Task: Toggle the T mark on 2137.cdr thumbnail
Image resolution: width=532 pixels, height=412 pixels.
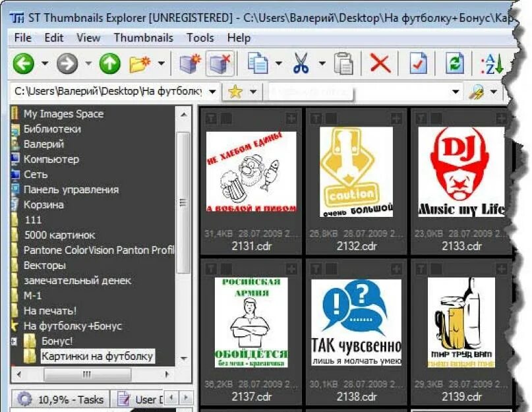Action: pyautogui.click(x=212, y=269)
